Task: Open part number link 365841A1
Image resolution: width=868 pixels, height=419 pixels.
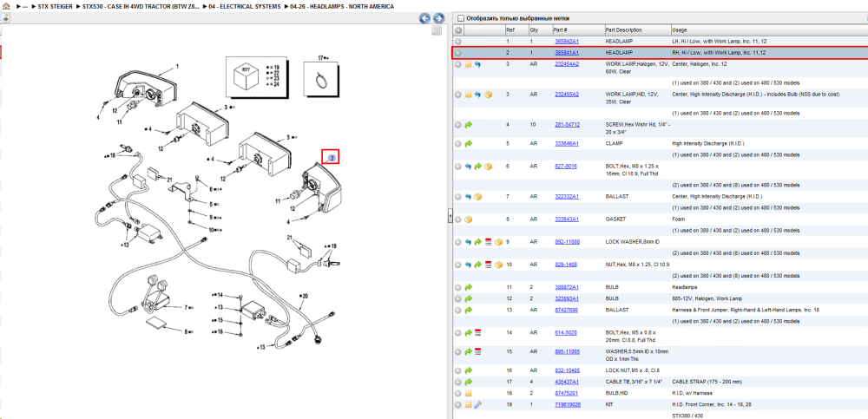Action: point(567,53)
